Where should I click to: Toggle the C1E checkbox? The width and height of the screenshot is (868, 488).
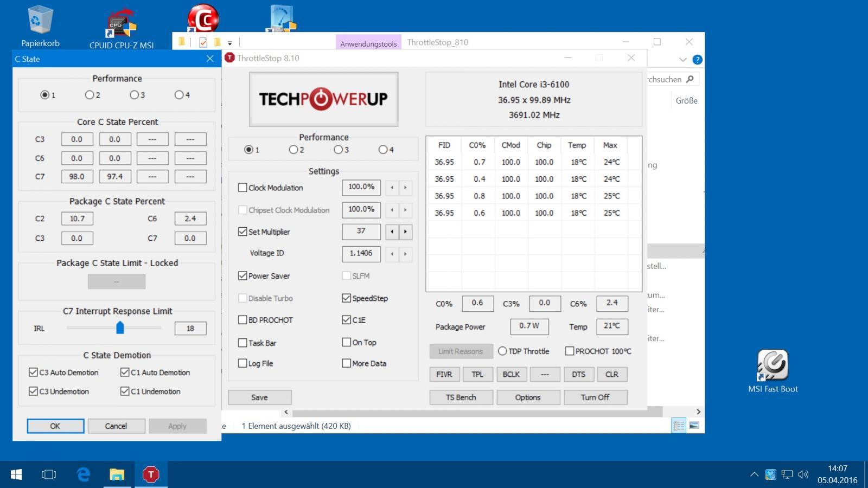point(346,320)
